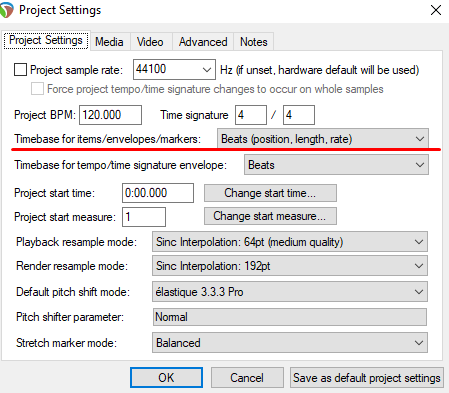Close the Project Settings dialog

[436, 10]
